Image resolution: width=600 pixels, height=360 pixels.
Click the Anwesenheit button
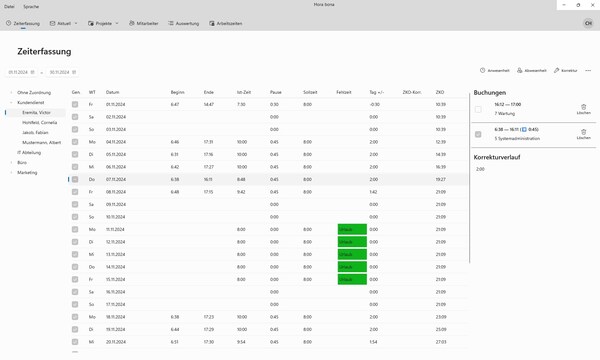[494, 70]
